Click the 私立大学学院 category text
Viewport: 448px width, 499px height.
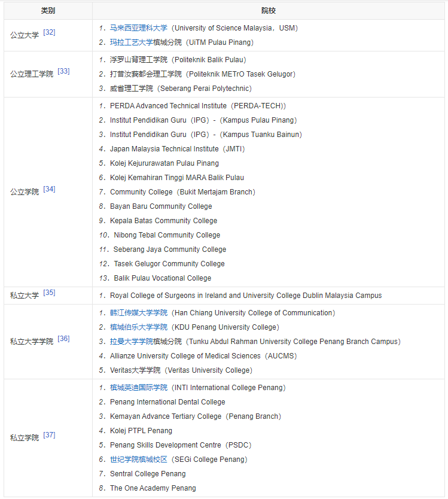point(32,342)
